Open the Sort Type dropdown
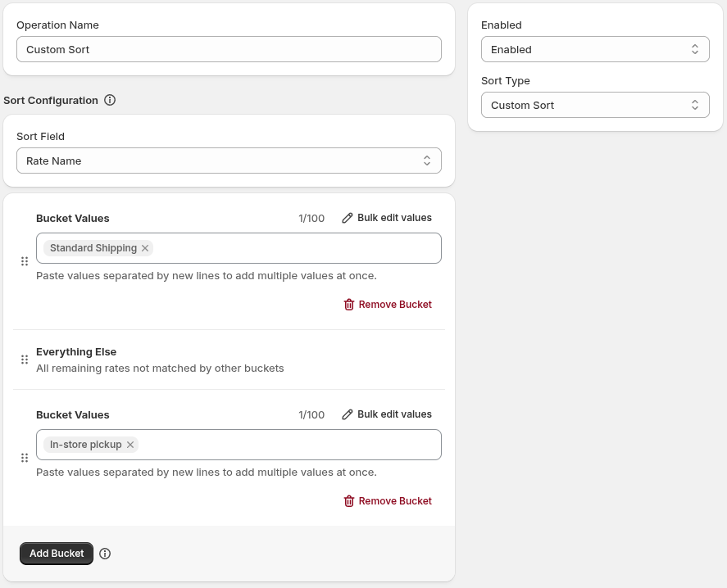Screen dimensions: 727x588 595,105
